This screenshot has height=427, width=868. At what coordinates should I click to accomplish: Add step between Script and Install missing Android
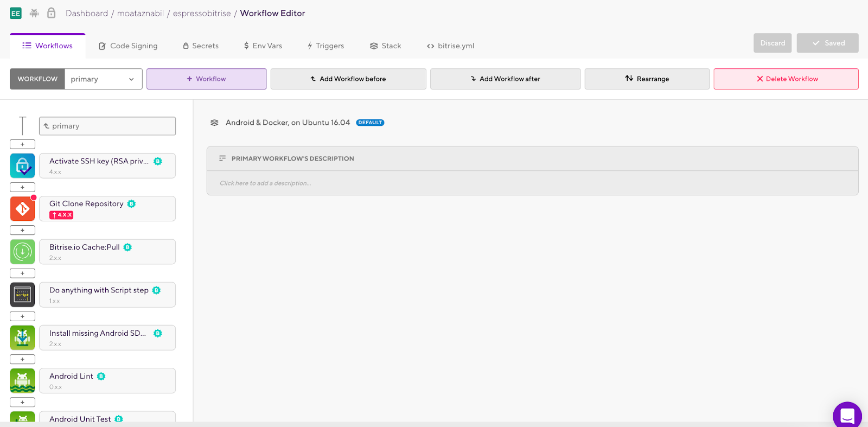pos(22,316)
